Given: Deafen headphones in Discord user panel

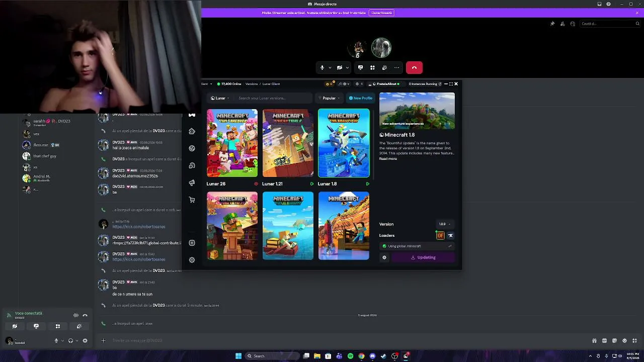Looking at the screenshot, I should coord(70,340).
